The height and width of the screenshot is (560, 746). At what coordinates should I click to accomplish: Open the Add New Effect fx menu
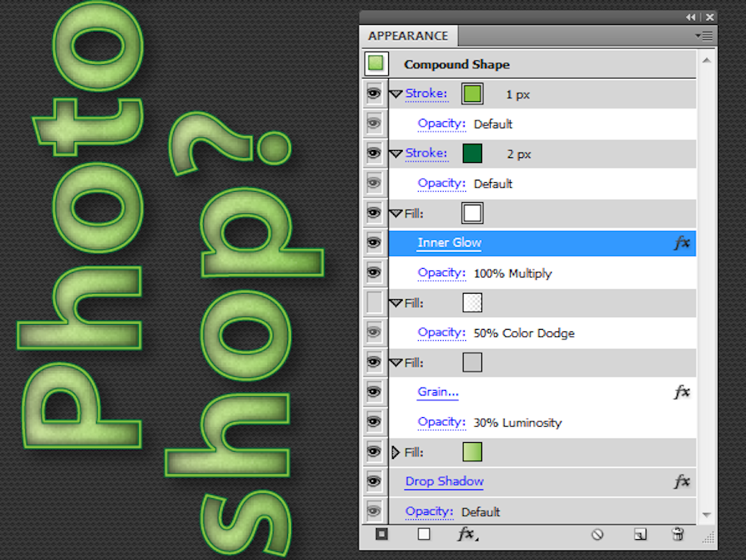pyautogui.click(x=467, y=534)
